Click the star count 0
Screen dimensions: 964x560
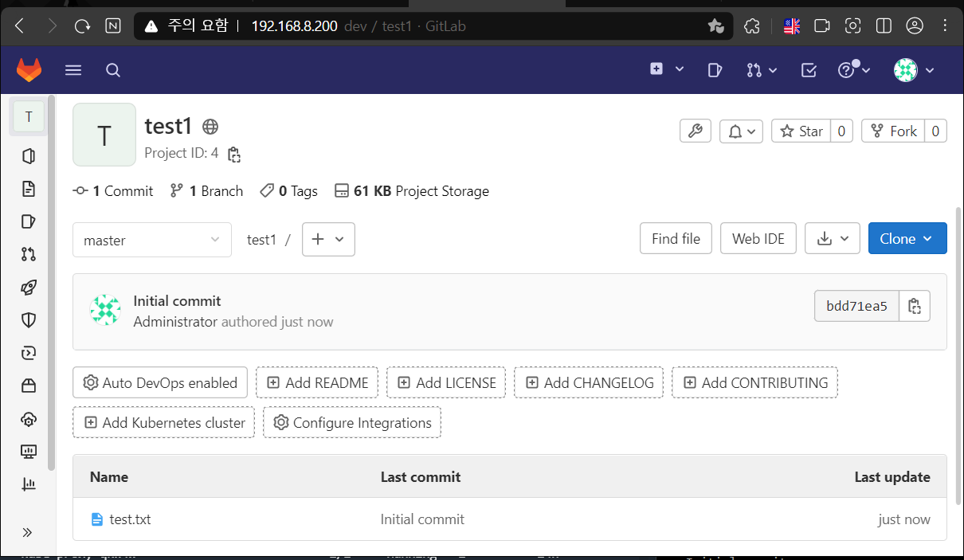(842, 131)
